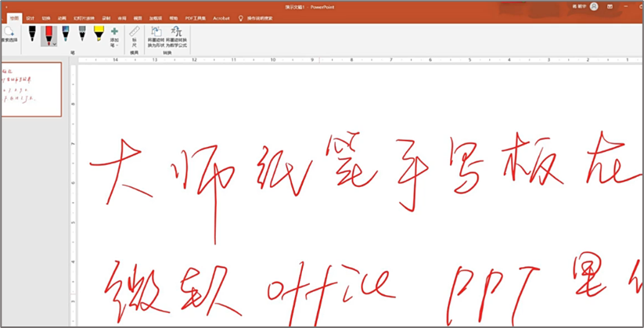Open the Animations (动画) tab

point(62,19)
